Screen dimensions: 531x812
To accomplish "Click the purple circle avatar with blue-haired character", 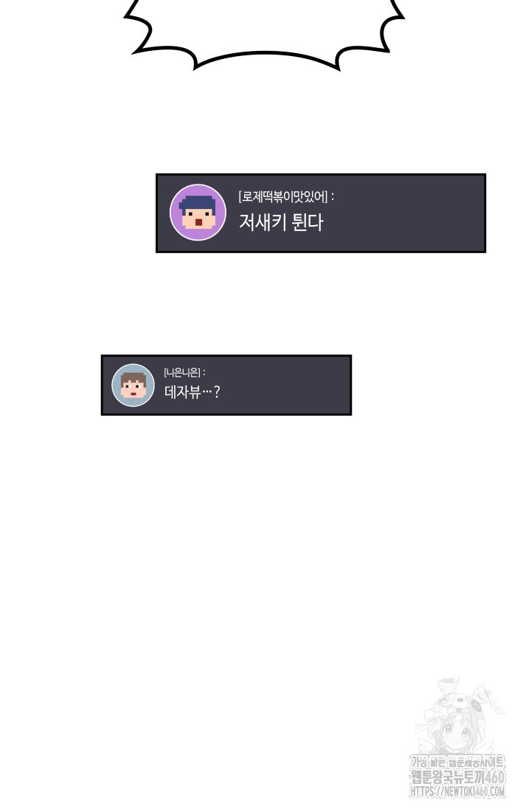I will coord(198,213).
